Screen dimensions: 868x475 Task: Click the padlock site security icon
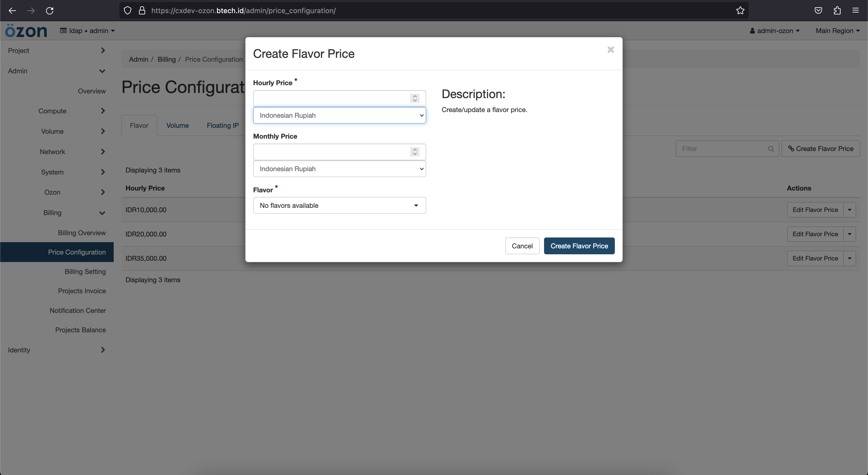coord(142,10)
